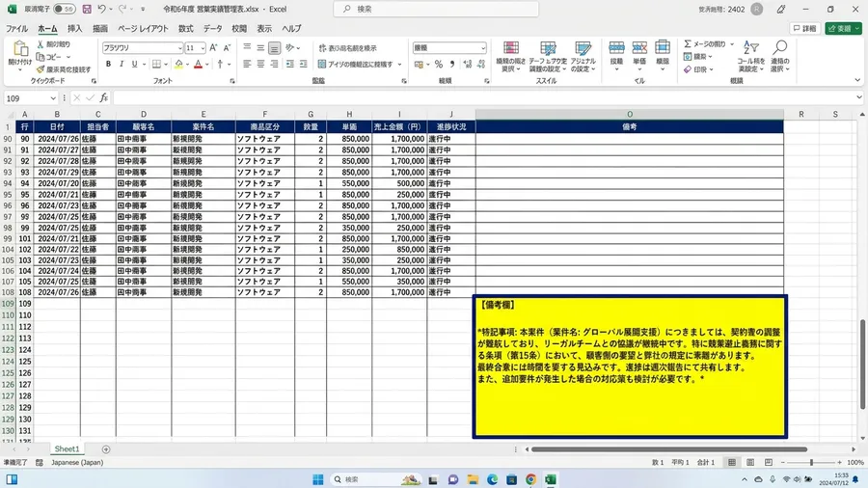Viewport: 868px width, 488px height.
Task: Toggle Align Right
Action: (x=274, y=65)
